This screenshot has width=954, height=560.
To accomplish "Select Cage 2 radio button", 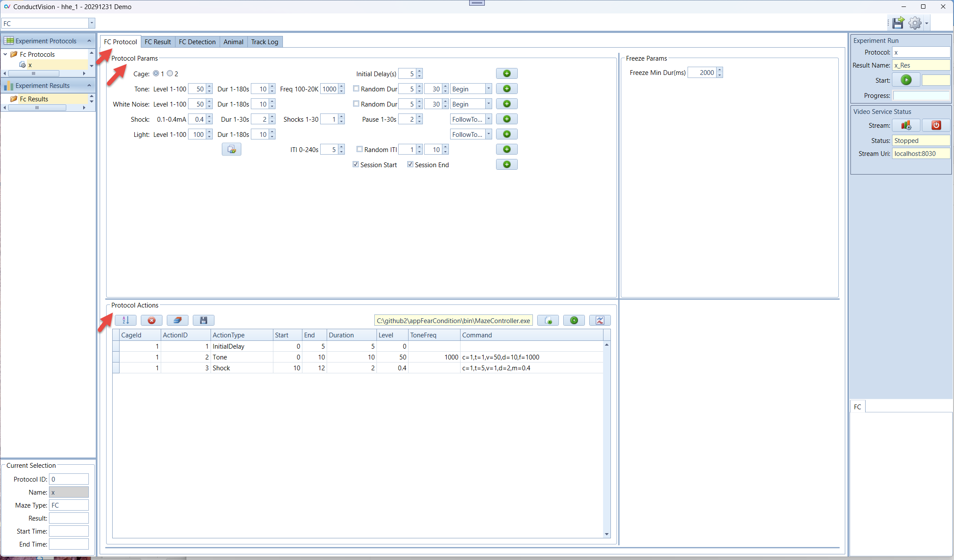I will point(170,74).
